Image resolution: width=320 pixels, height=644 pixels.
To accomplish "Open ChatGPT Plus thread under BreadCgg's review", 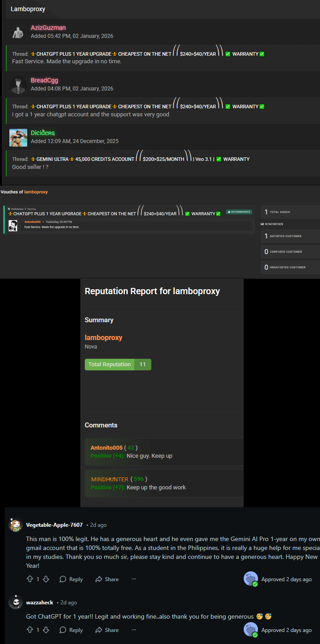I will point(147,107).
